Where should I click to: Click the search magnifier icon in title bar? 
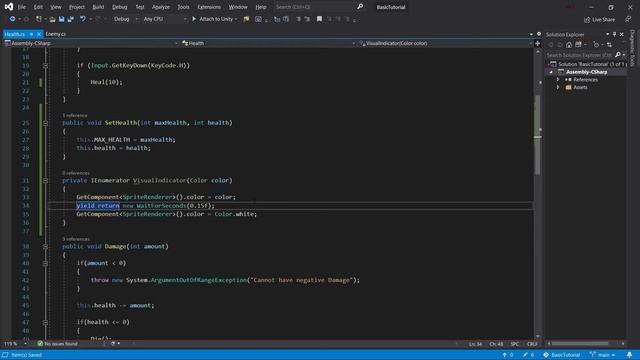coord(360,7)
